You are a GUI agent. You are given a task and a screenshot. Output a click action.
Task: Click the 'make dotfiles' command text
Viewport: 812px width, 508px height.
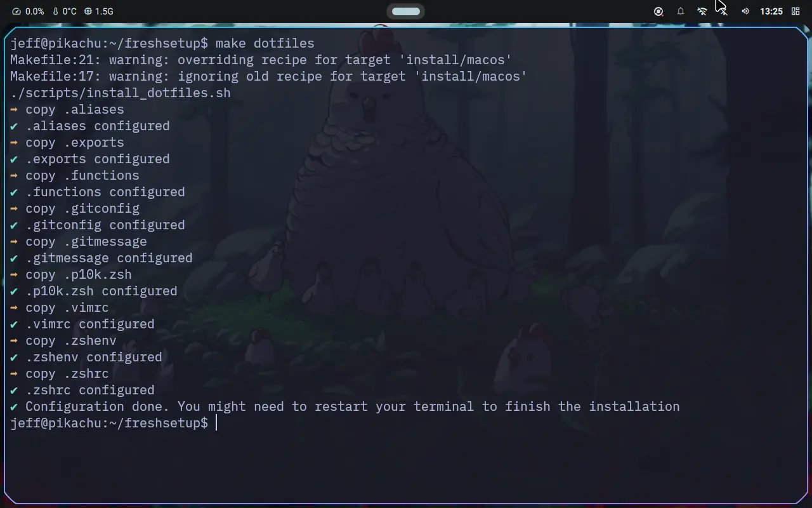point(265,43)
